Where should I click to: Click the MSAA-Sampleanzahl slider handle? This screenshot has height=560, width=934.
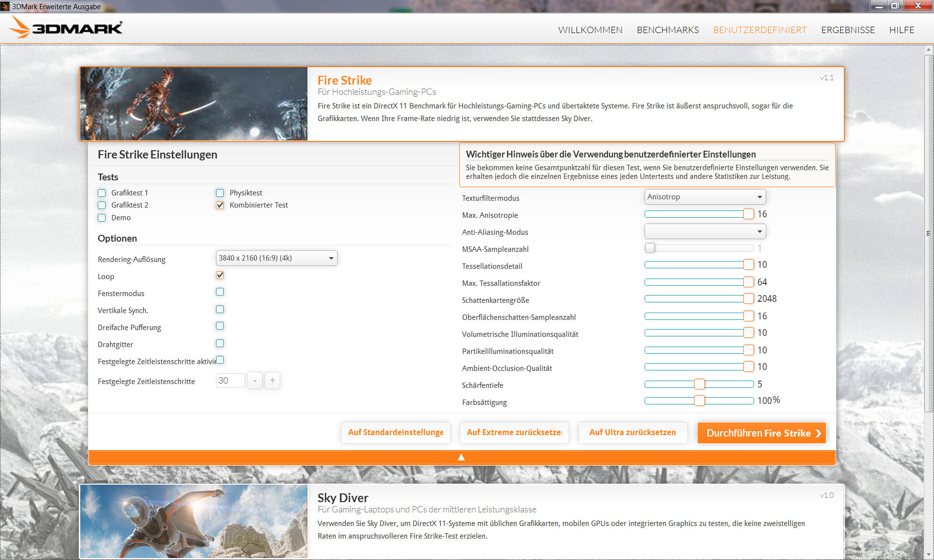(650, 248)
